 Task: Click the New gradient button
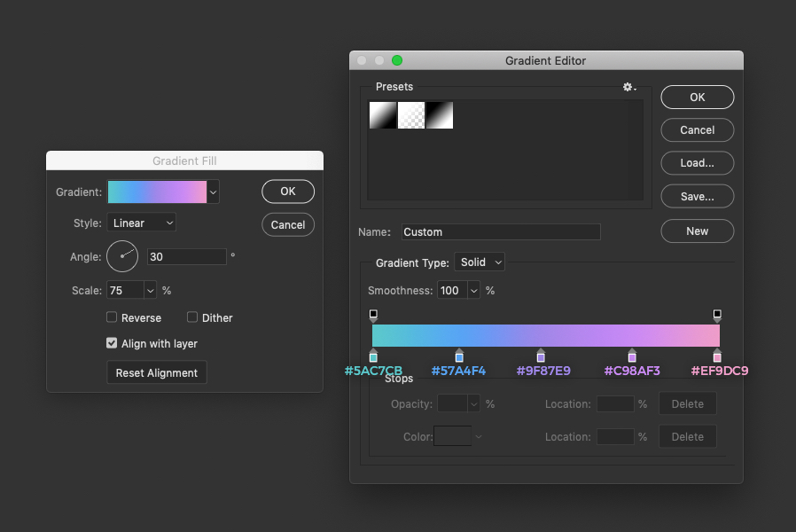pos(697,231)
